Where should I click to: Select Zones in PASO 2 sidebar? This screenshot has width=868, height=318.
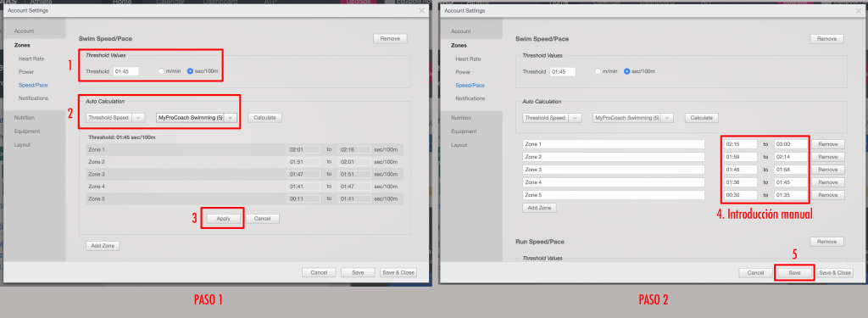click(459, 45)
